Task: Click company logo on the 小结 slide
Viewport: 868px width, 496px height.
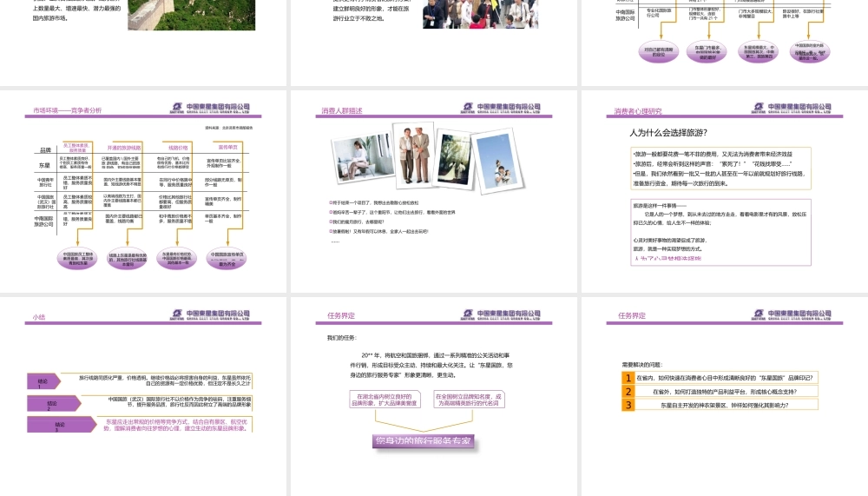Action: click(210, 314)
